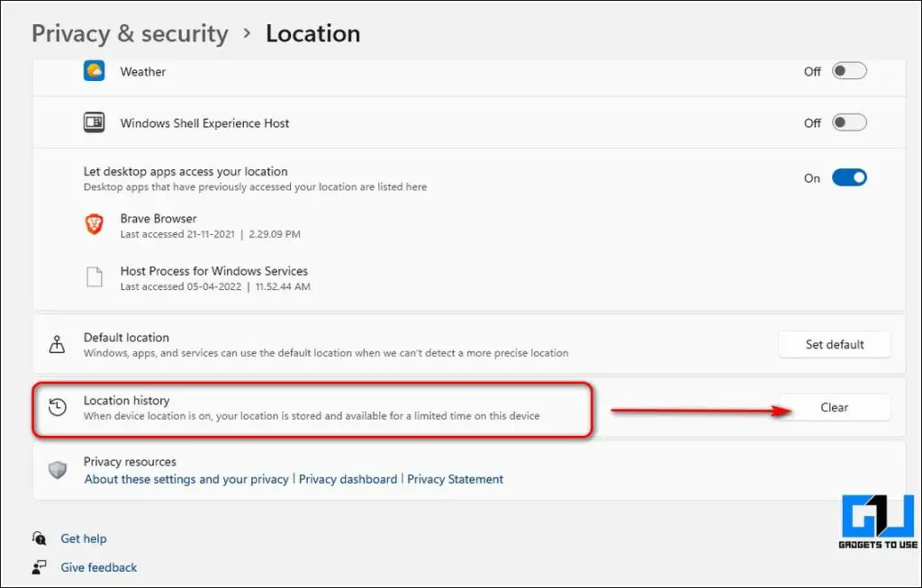
Task: Open the Privacy Statement link
Action: [455, 479]
